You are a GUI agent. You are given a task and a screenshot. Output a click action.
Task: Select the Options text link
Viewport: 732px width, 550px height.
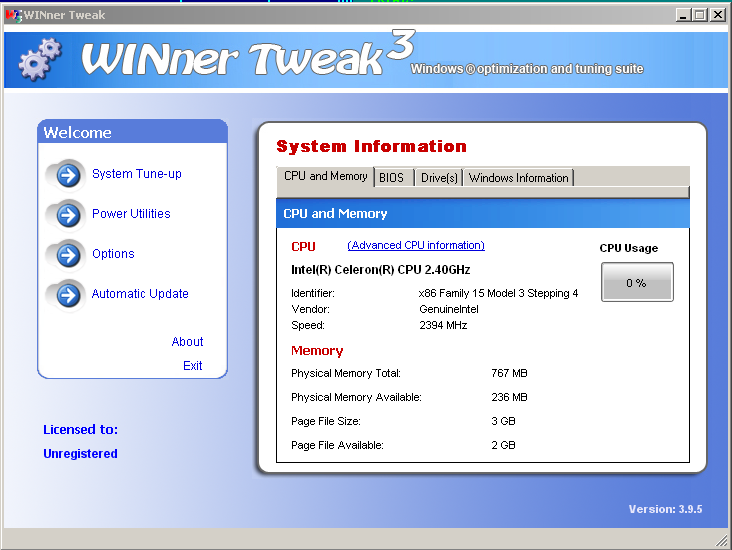tap(113, 254)
